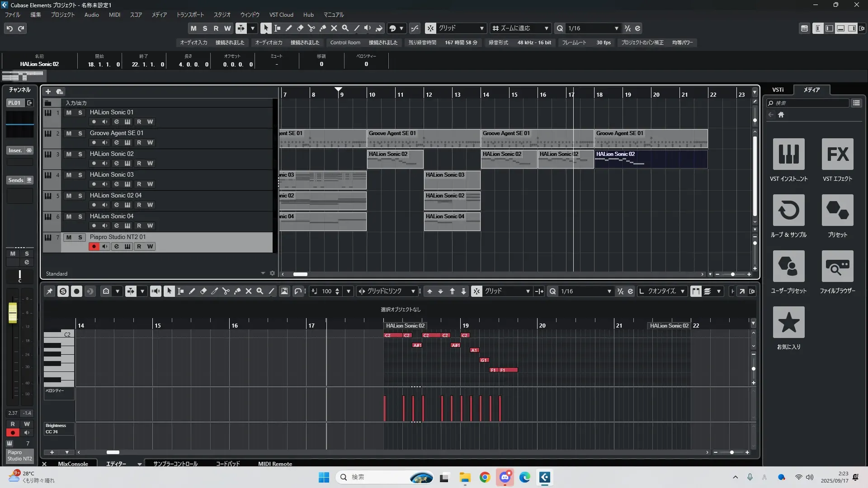Screen dimensions: 868x488
Task: Select the Zoom magnifier tool in the top toolbar
Action: pos(345,28)
